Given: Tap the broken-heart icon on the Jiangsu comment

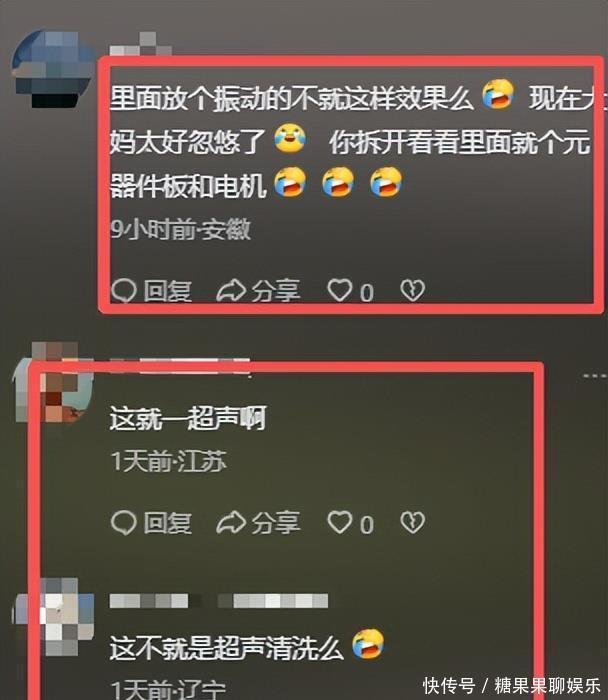Looking at the screenshot, I should (x=412, y=522).
